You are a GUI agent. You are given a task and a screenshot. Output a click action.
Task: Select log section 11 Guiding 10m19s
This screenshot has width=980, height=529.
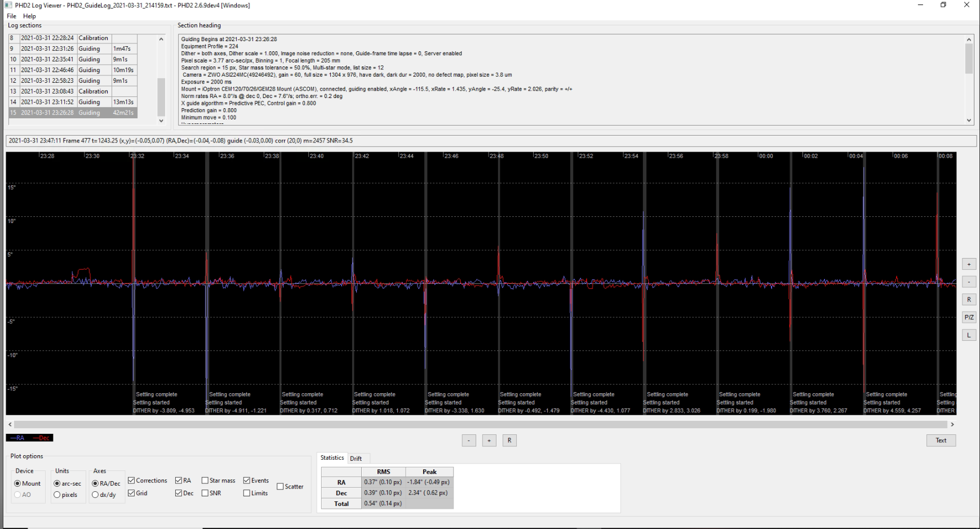coord(72,70)
